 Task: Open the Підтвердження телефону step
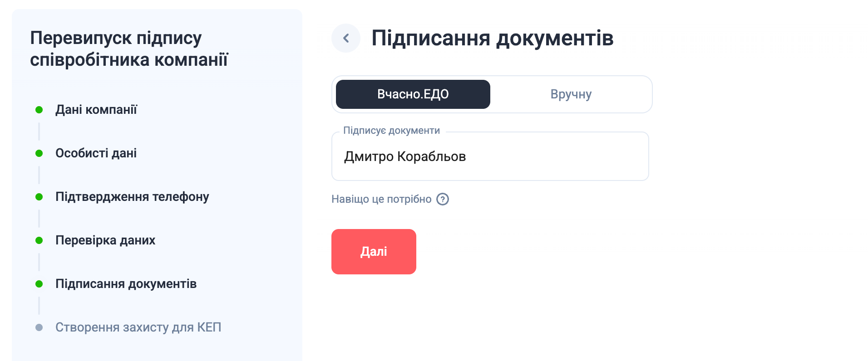coord(132,197)
